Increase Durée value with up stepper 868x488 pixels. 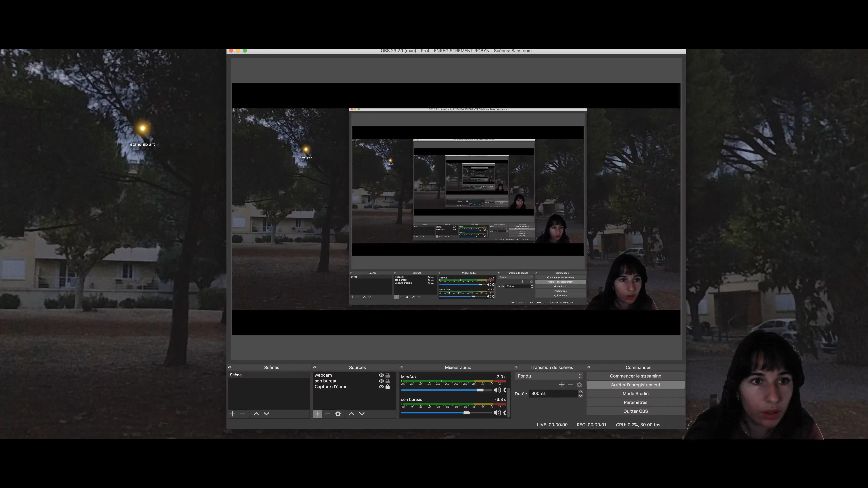click(580, 392)
